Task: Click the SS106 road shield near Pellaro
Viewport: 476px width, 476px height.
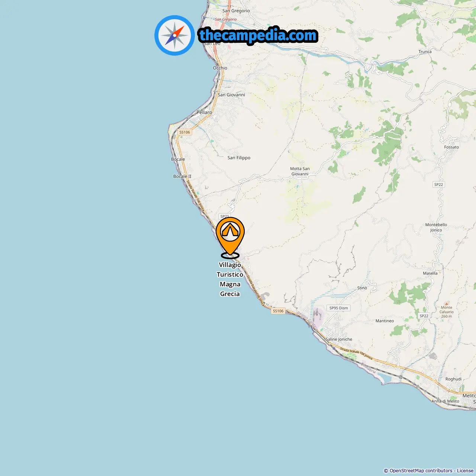Action: point(184,132)
